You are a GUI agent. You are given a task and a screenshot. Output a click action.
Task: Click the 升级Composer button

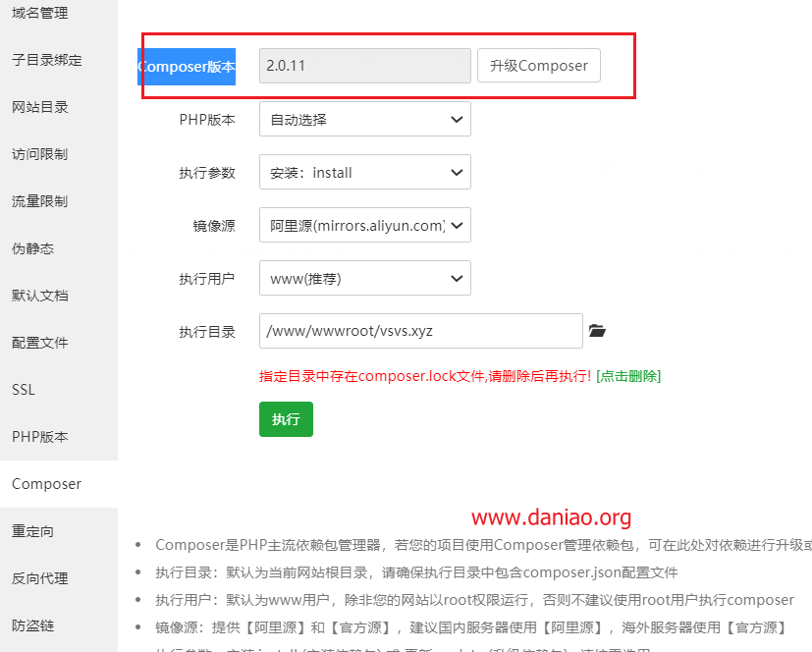[538, 66]
